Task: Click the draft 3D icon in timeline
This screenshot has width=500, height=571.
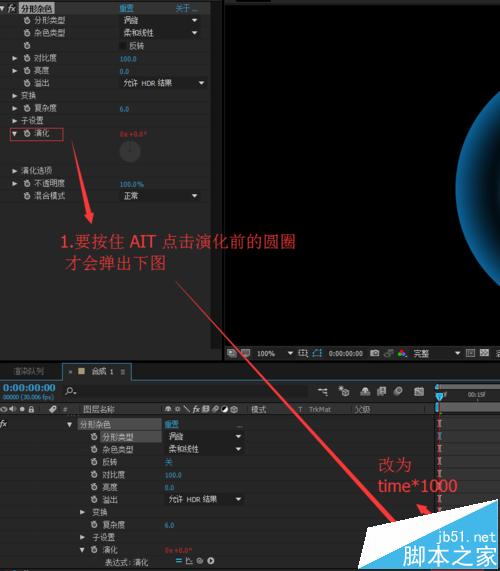Action: pyautogui.click(x=343, y=391)
